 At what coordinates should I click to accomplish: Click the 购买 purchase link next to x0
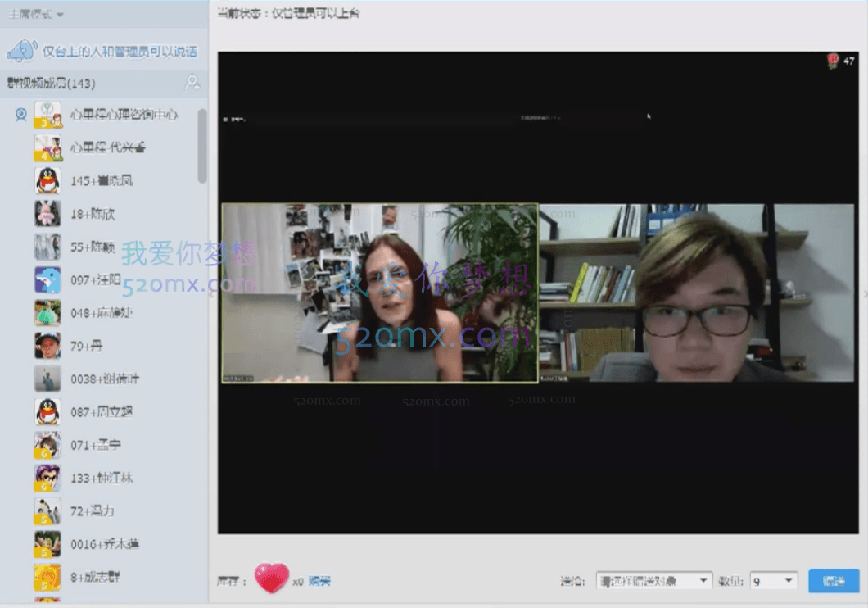[319, 580]
